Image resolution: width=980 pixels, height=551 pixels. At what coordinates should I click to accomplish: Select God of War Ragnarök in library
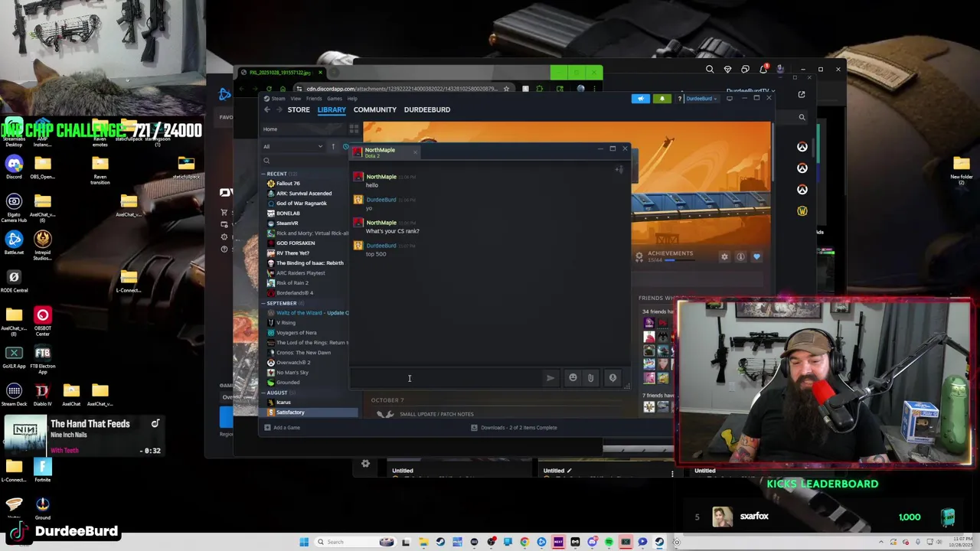(301, 204)
